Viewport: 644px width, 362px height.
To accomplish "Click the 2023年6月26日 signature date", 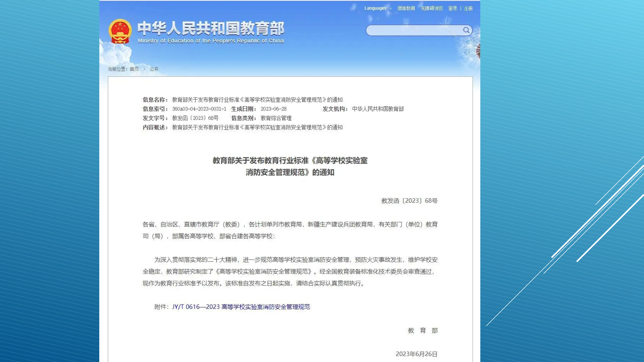I will tap(416, 354).
